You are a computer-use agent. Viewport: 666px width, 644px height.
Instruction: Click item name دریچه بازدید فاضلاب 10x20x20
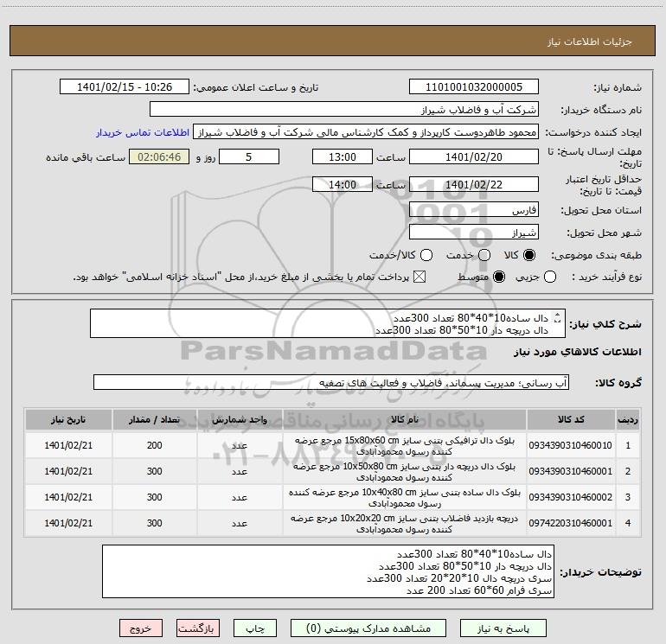405,524
